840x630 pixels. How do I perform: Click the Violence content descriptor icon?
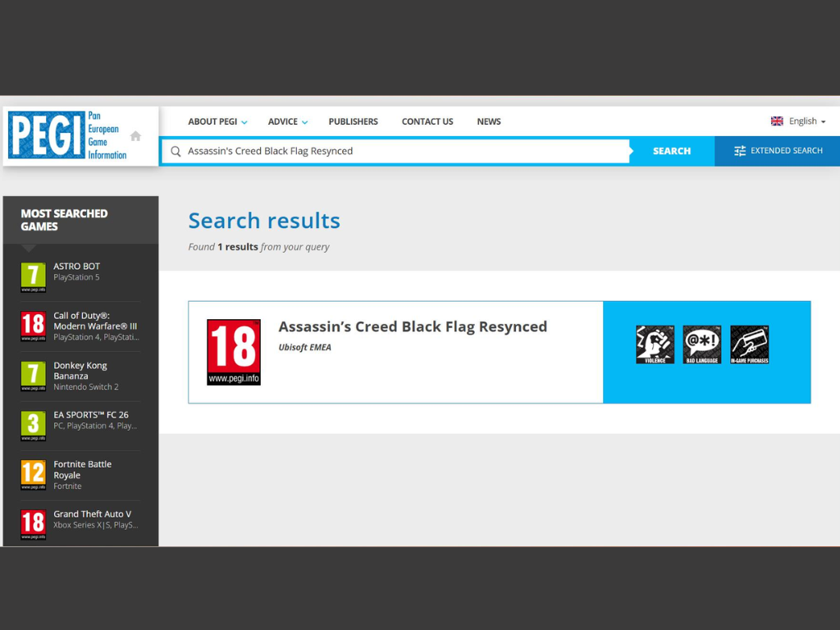pos(655,344)
